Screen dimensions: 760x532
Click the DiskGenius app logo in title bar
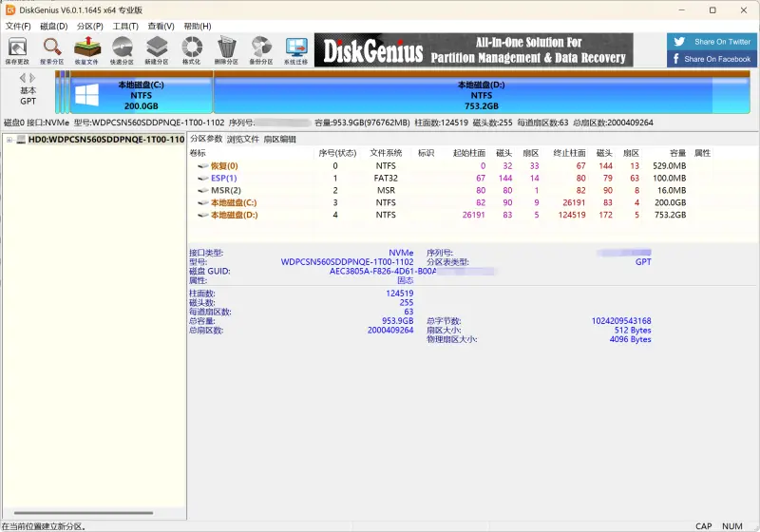(x=10, y=9)
